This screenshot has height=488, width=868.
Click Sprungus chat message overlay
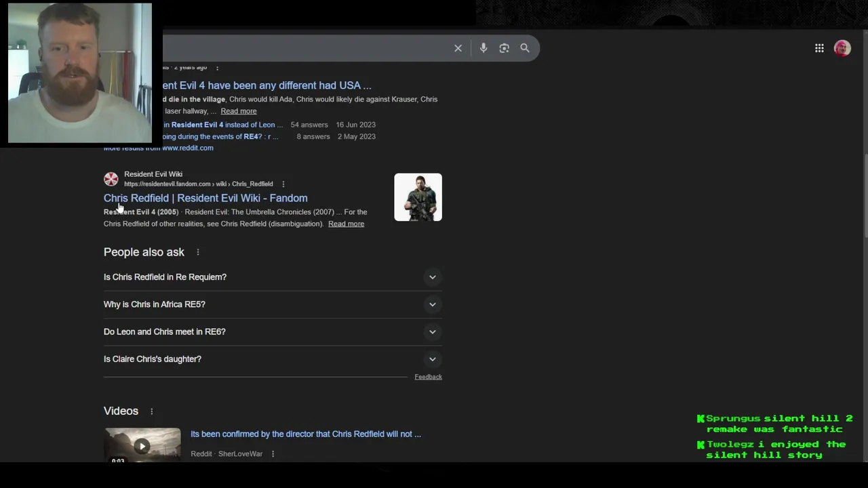pos(775,424)
